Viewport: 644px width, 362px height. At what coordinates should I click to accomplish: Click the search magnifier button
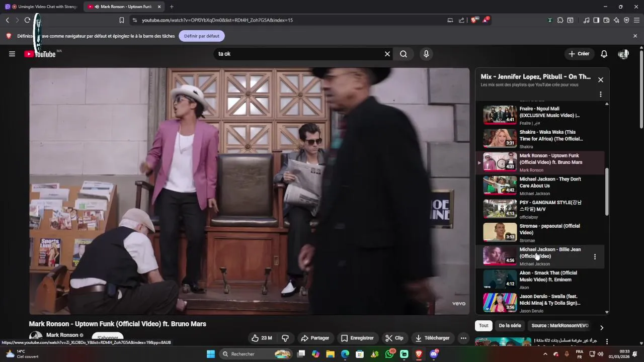point(404,54)
